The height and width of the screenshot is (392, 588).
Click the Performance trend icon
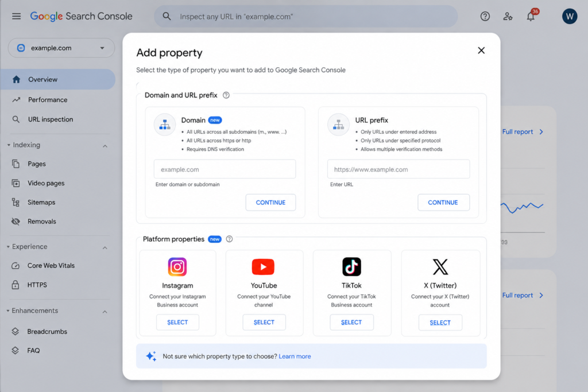click(x=16, y=100)
